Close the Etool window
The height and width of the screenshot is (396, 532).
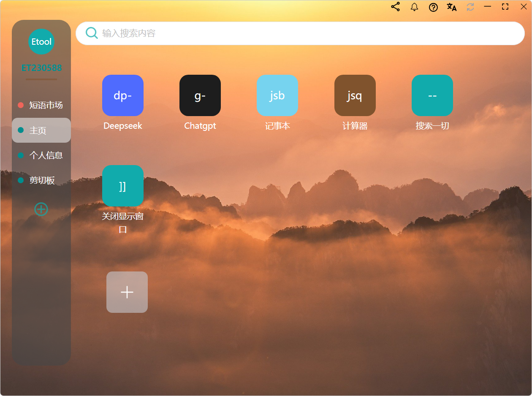click(x=524, y=7)
